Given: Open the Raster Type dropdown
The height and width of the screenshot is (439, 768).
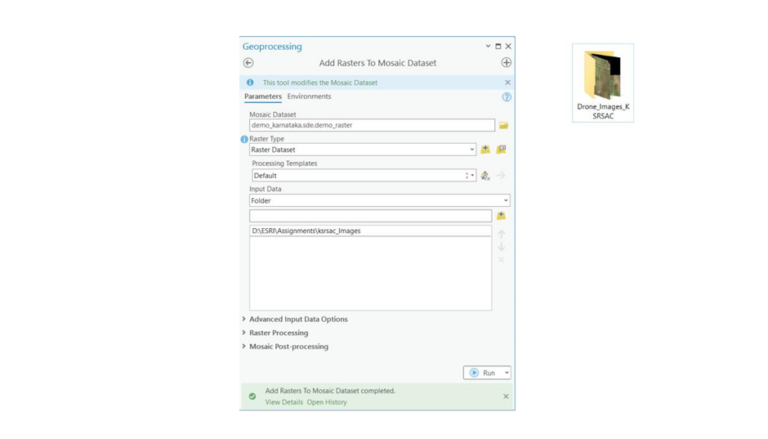Looking at the screenshot, I should 471,150.
